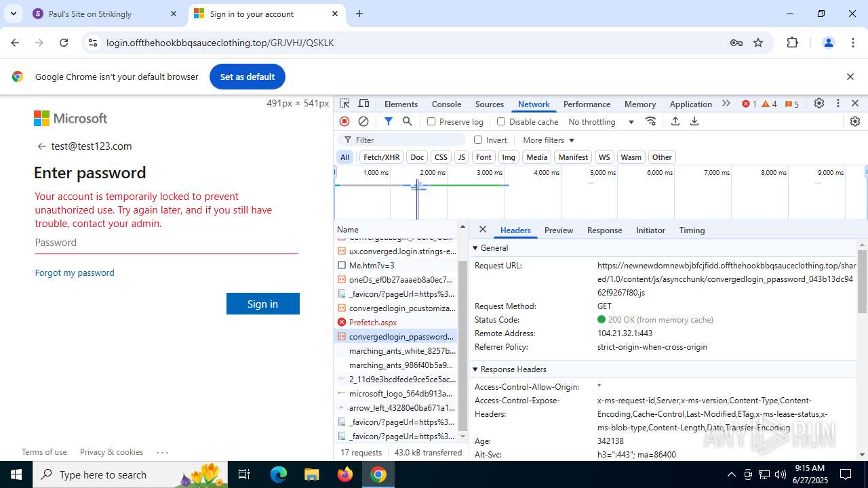Switch to the Console tab
The height and width of the screenshot is (488, 868).
446,104
